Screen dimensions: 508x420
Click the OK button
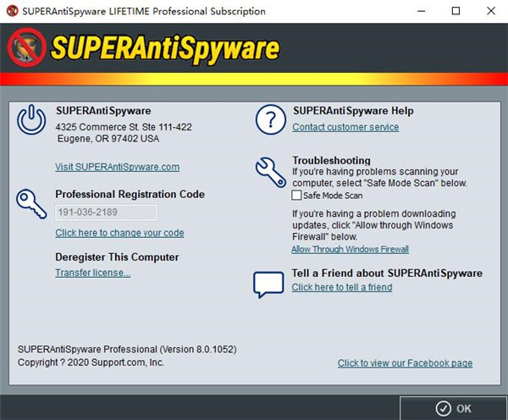(x=454, y=408)
